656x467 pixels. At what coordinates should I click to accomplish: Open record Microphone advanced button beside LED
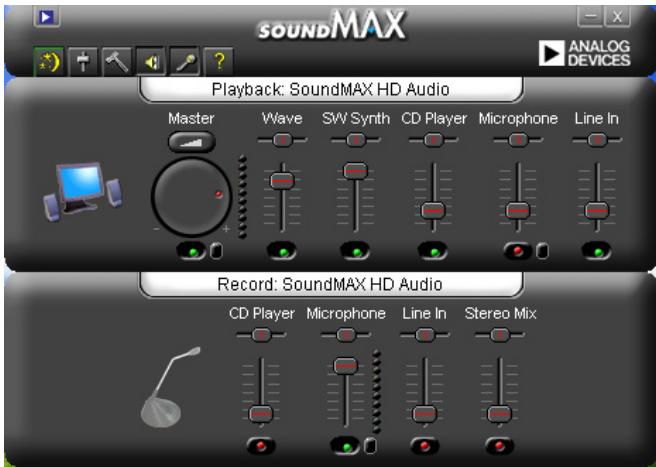pyautogui.click(x=370, y=446)
